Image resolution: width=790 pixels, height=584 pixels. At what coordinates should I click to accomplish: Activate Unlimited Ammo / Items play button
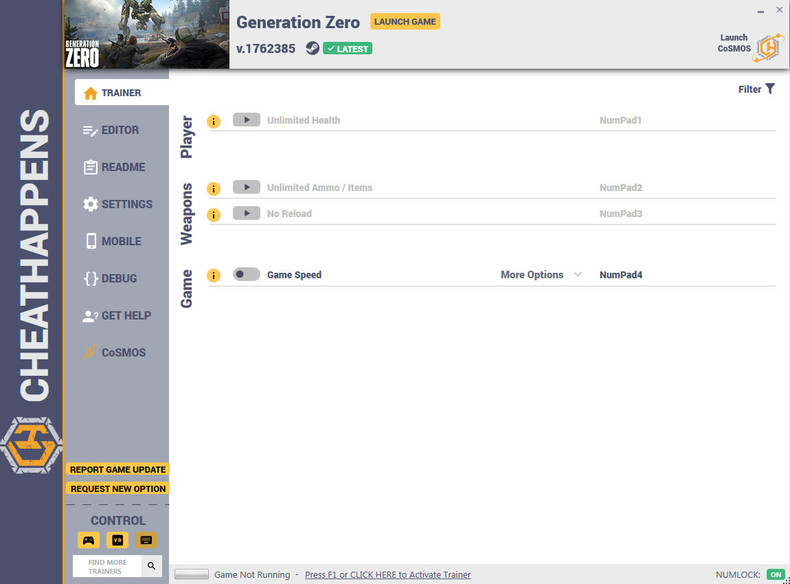246,187
